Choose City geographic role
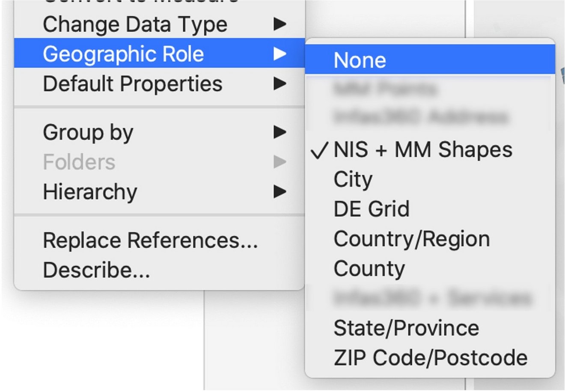The width and height of the screenshot is (565, 392). pyautogui.click(x=353, y=179)
